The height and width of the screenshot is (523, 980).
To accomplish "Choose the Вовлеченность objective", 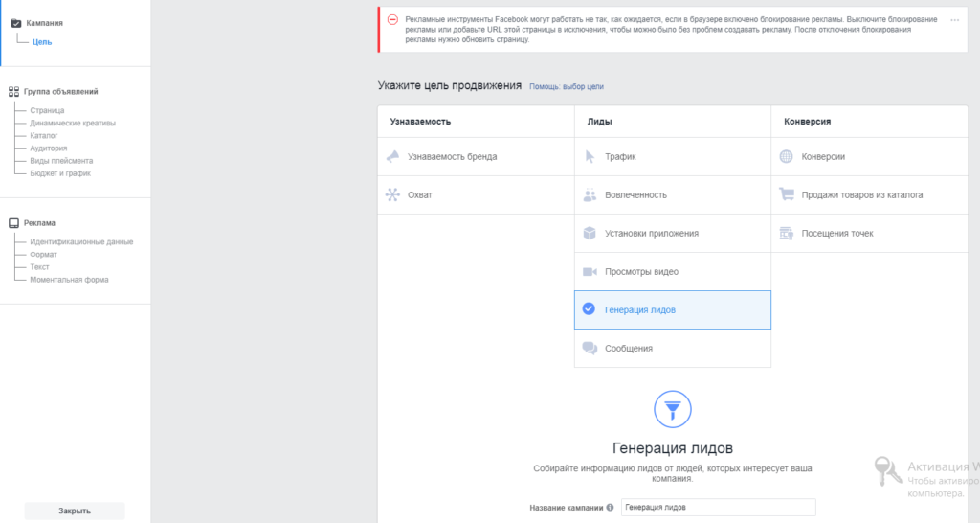I will (673, 194).
